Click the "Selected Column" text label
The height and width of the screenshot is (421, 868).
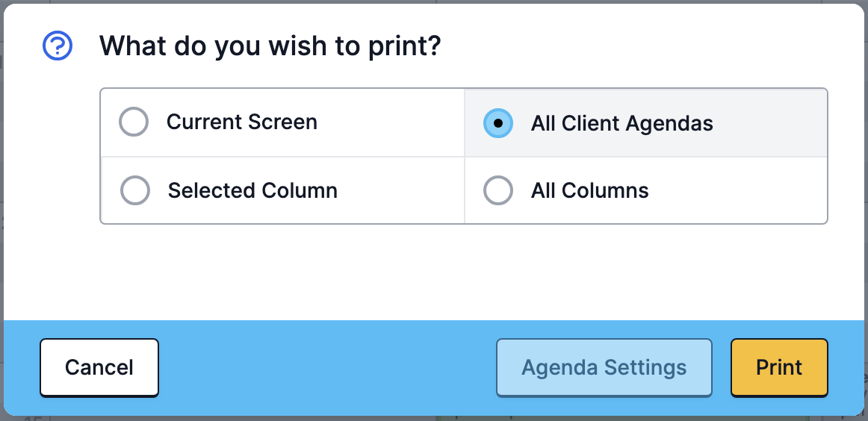pos(252,190)
